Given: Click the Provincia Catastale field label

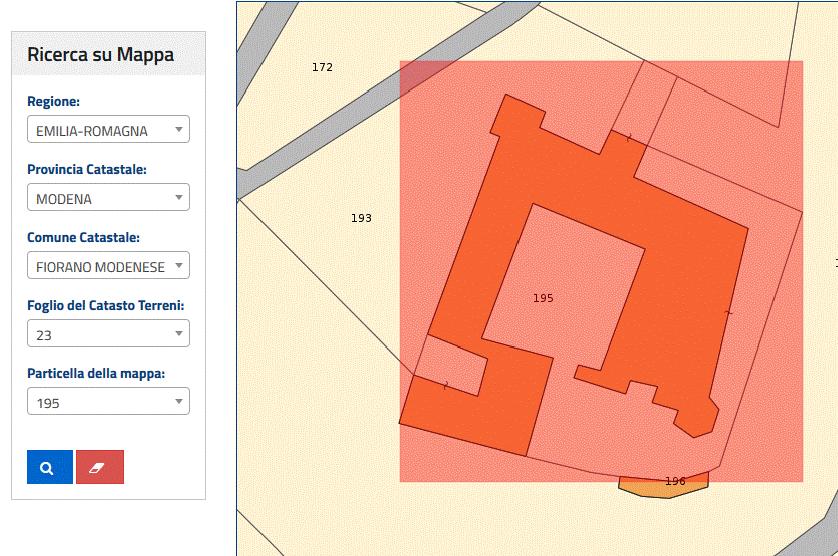Looking at the screenshot, I should tap(87, 169).
